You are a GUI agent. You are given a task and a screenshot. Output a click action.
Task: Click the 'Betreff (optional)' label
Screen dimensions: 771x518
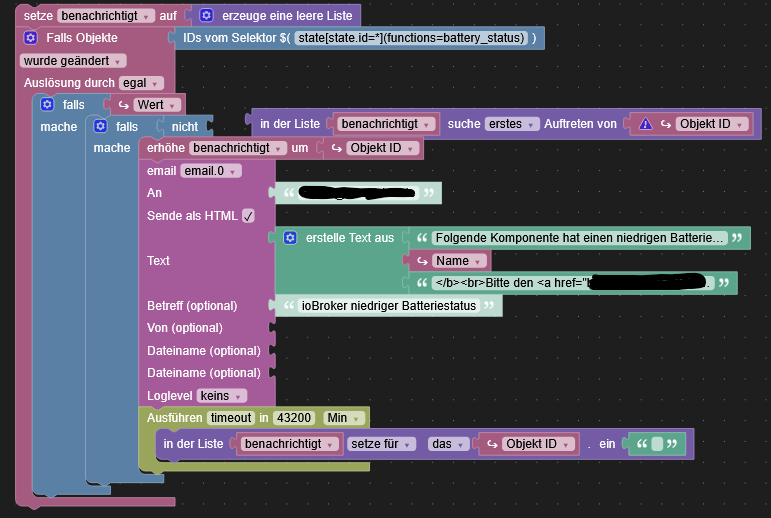click(x=192, y=306)
